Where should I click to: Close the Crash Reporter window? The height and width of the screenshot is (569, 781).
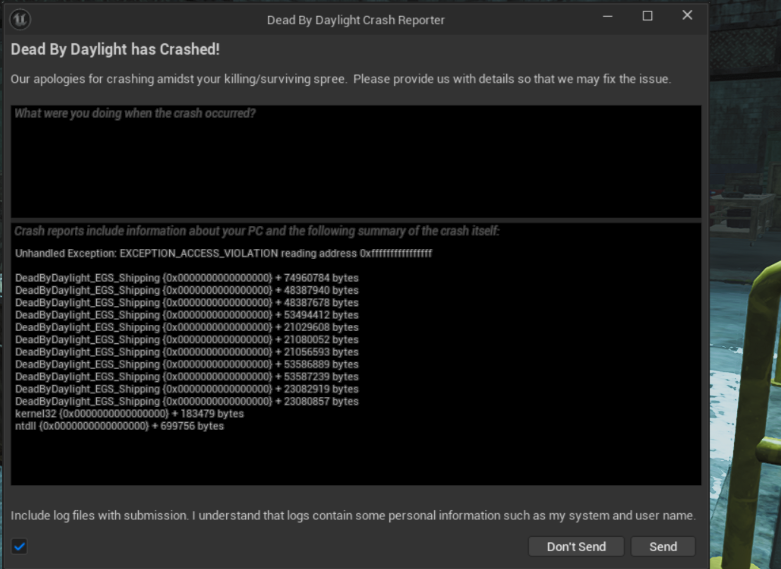click(687, 15)
